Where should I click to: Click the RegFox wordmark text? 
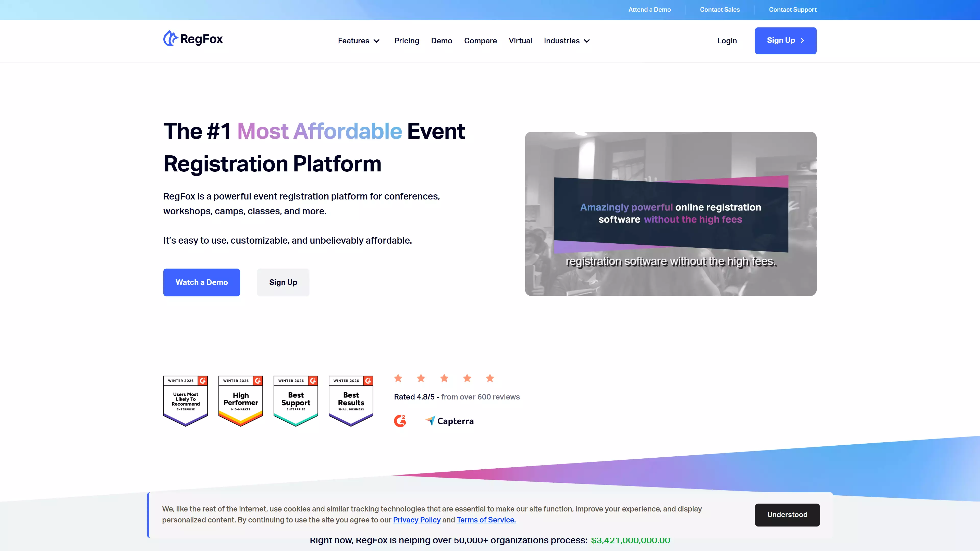coord(201,39)
